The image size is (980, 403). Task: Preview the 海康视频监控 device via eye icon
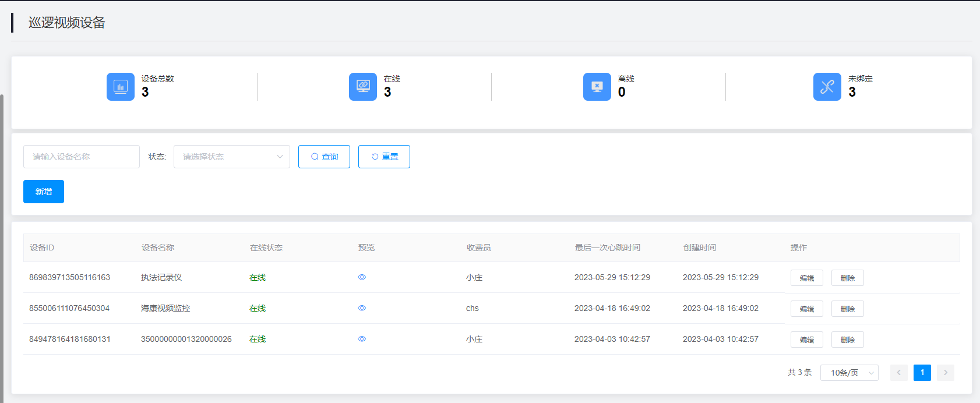point(362,308)
